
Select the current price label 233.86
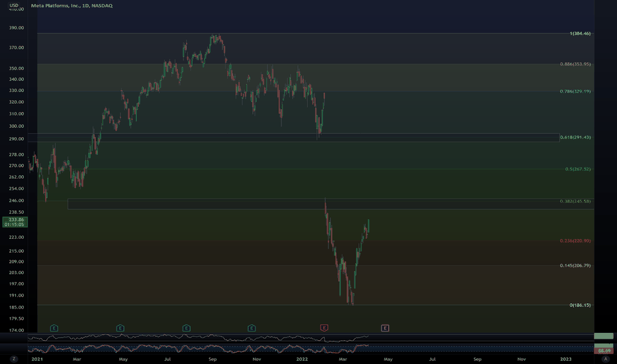pos(15,222)
